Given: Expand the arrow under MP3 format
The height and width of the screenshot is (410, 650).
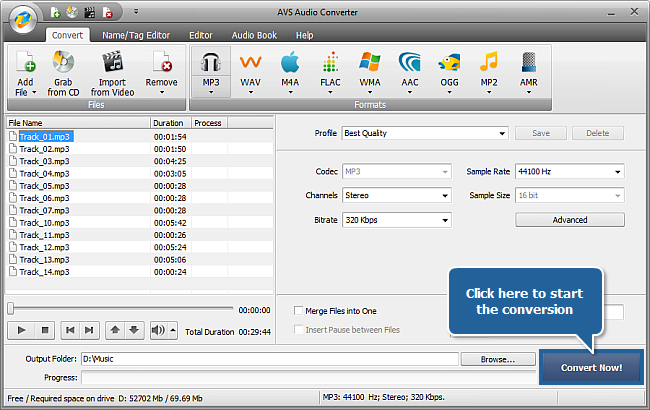Looking at the screenshot, I should (211, 92).
